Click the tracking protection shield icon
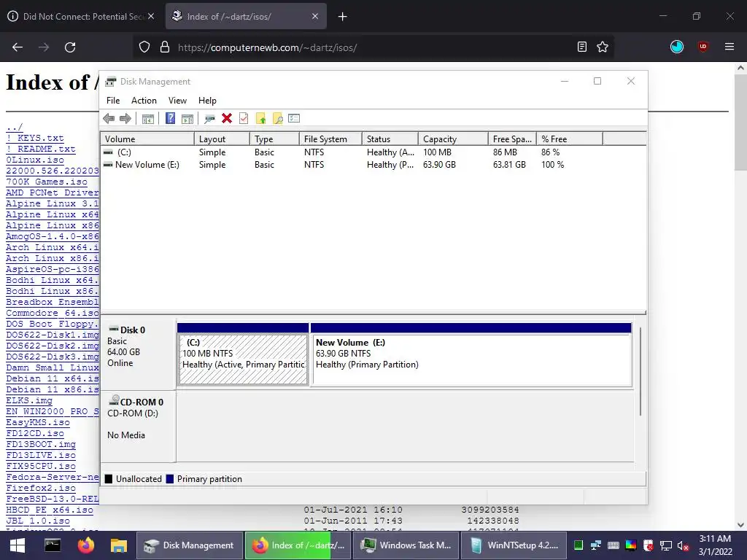This screenshot has width=747, height=560. [x=144, y=47]
